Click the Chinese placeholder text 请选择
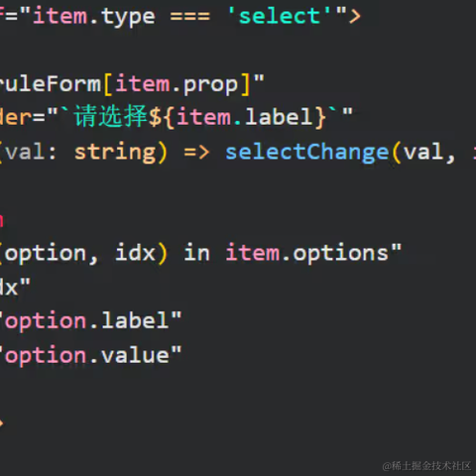This screenshot has height=476, width=476. point(110,116)
